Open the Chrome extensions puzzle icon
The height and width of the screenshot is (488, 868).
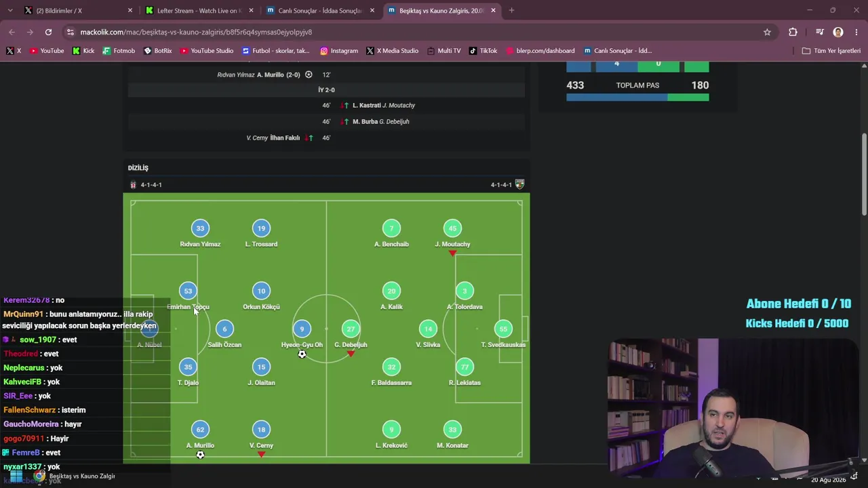tap(793, 32)
